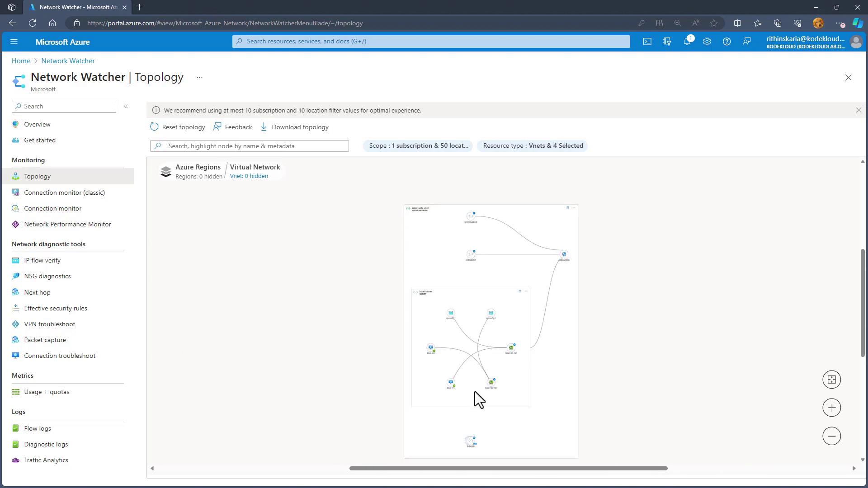Open the notifications bell
This screenshot has height=488, width=868.
(687, 42)
